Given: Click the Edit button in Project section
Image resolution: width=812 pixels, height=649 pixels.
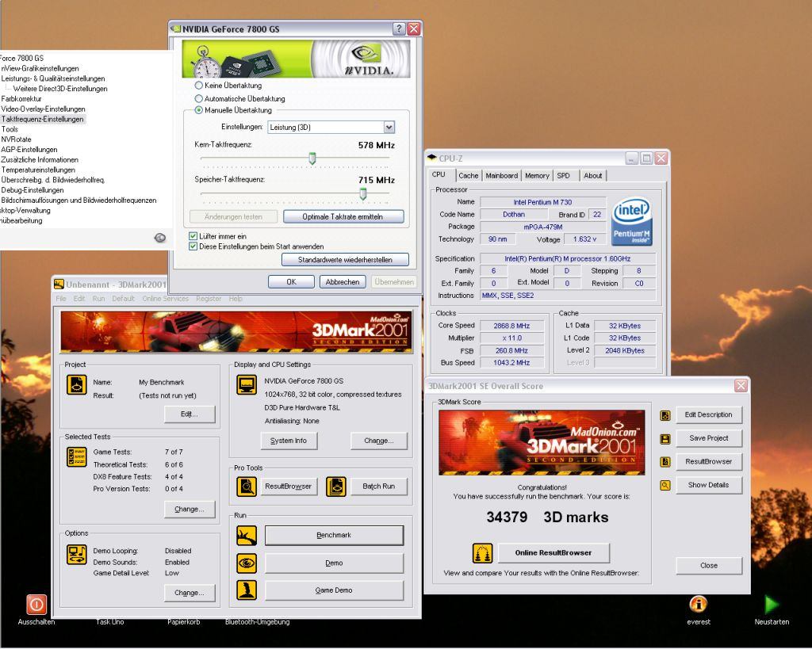Looking at the screenshot, I should point(190,414).
